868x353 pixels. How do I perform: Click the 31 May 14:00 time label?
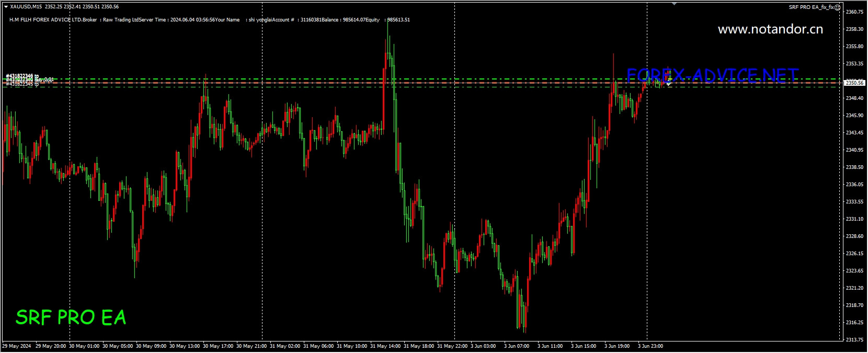[x=385, y=346]
